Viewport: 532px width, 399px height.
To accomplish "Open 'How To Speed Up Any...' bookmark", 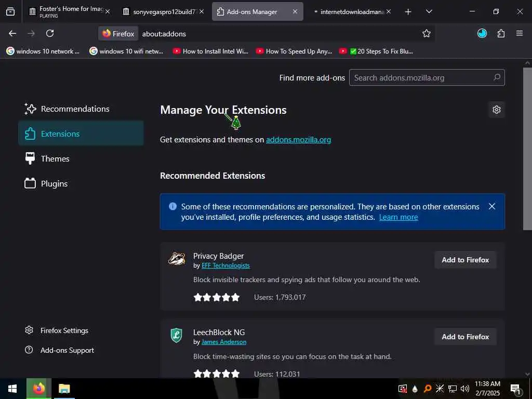I will (x=294, y=51).
